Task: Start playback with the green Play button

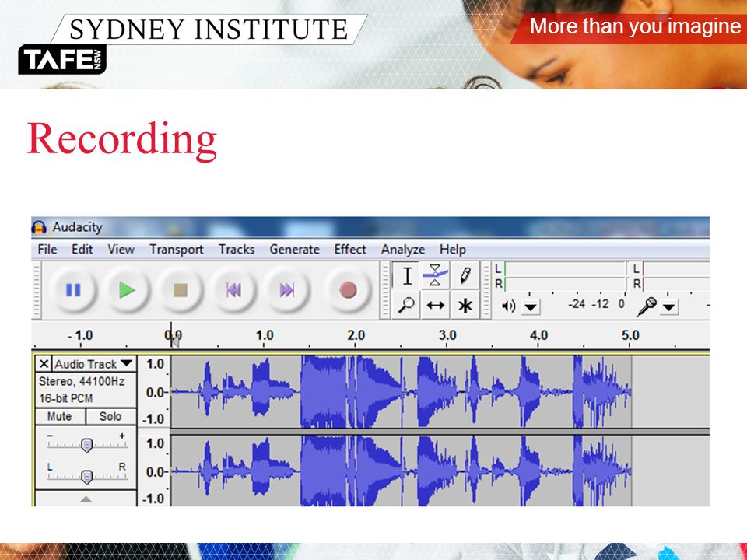Action: (x=127, y=290)
